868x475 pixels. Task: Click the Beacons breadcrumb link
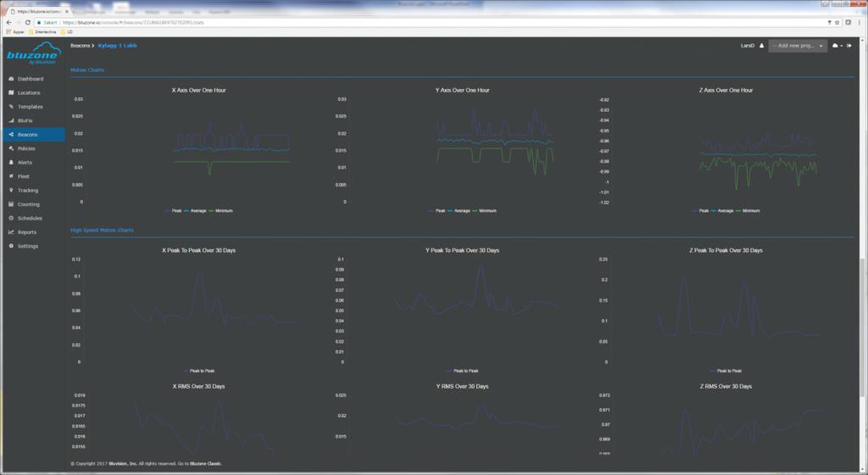point(81,46)
